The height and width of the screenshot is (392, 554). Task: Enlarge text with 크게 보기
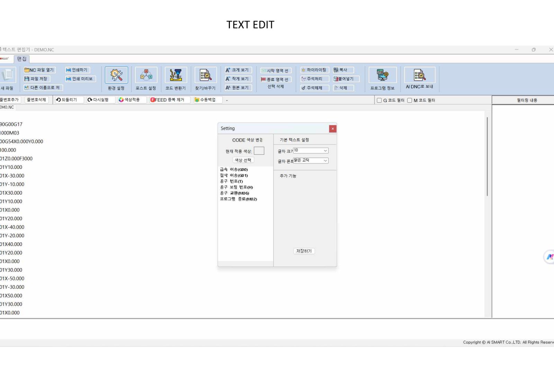point(238,70)
